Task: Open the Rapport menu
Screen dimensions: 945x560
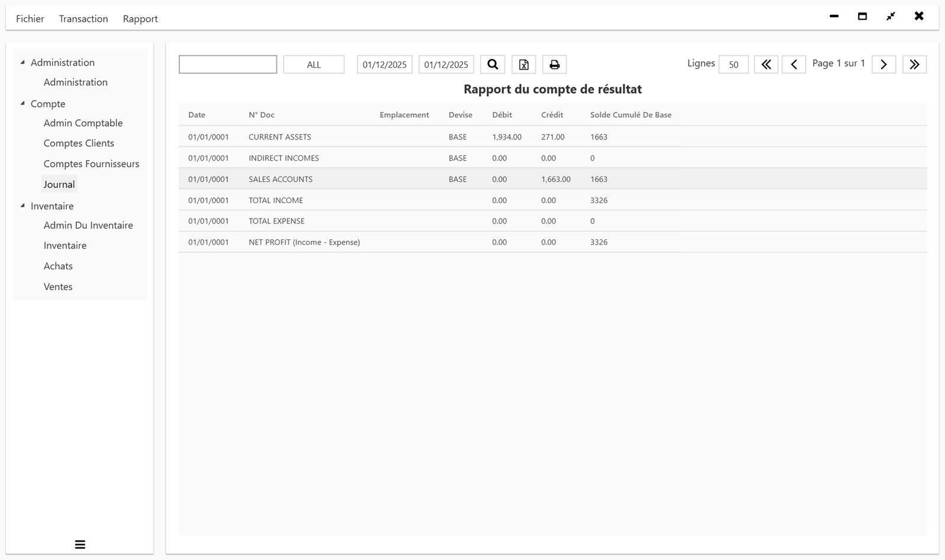Action: [x=140, y=18]
